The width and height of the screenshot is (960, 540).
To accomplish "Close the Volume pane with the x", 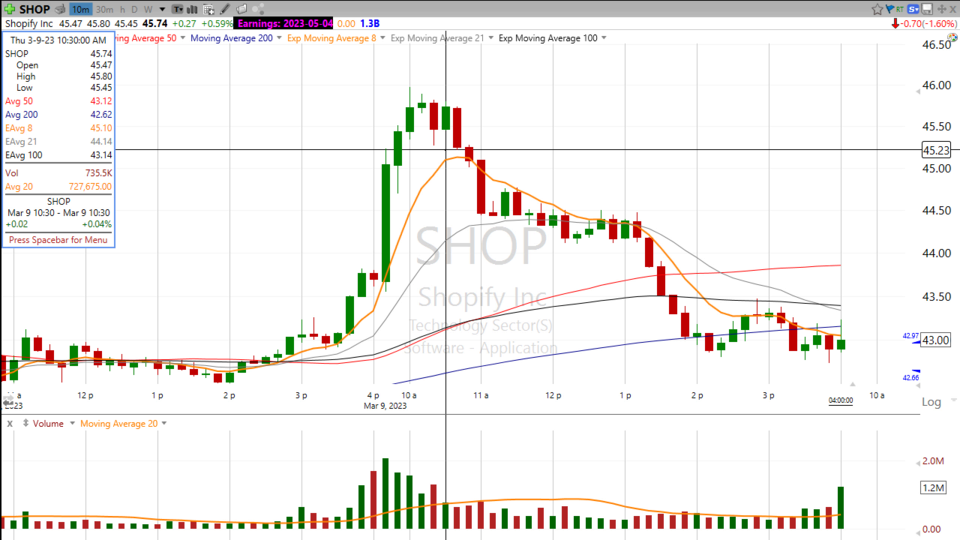I will pos(9,423).
